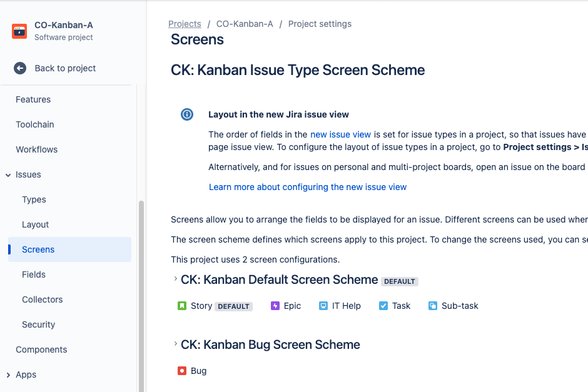Click the DEFAULT badge next to Story
The image size is (588, 392).
click(x=233, y=306)
